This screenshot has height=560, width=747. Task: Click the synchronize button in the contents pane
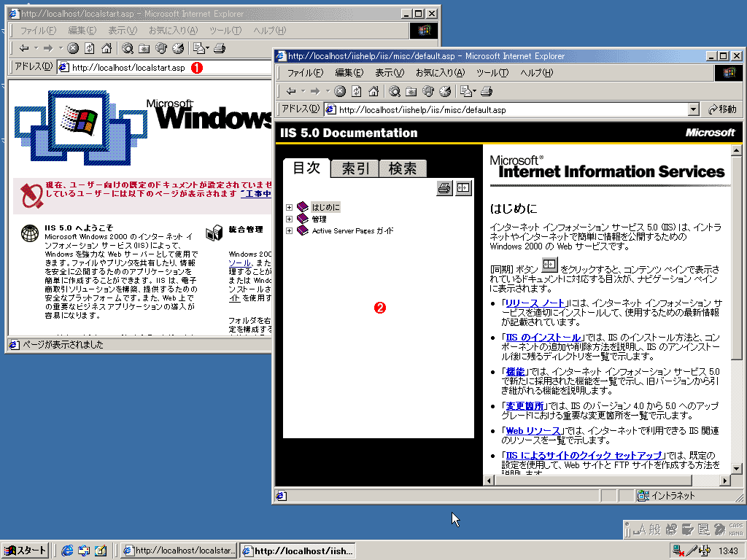462,188
